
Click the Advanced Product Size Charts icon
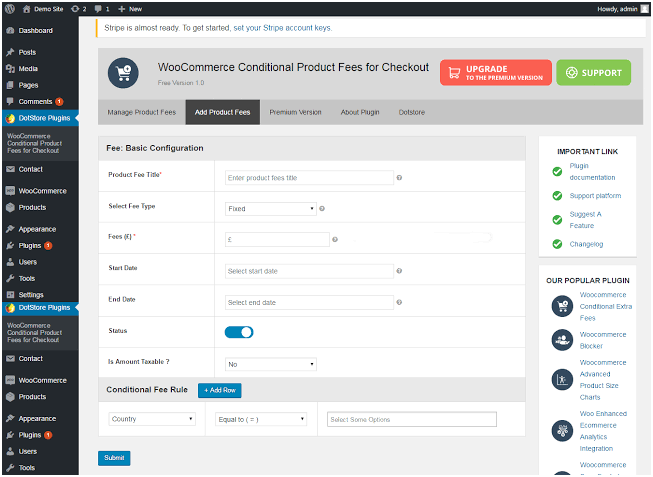click(x=562, y=380)
